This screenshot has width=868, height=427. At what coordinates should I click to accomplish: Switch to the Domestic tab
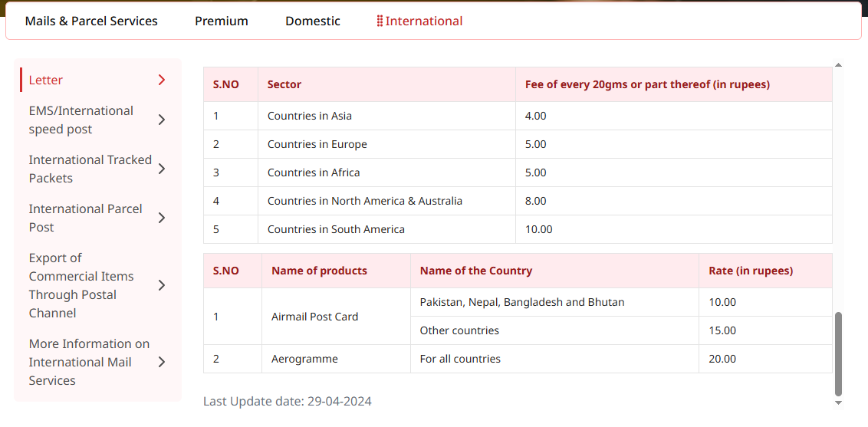click(x=313, y=21)
